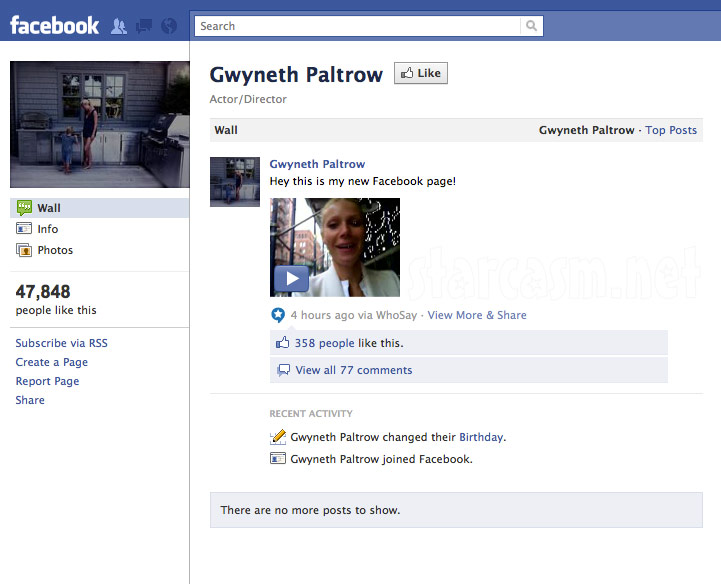This screenshot has width=721, height=584.
Task: Click the green Wall speech-bubble icon
Action: click(x=24, y=208)
